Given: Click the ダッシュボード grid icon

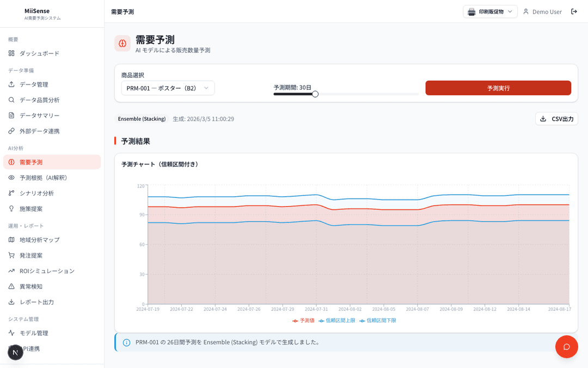Looking at the screenshot, I should tap(11, 53).
